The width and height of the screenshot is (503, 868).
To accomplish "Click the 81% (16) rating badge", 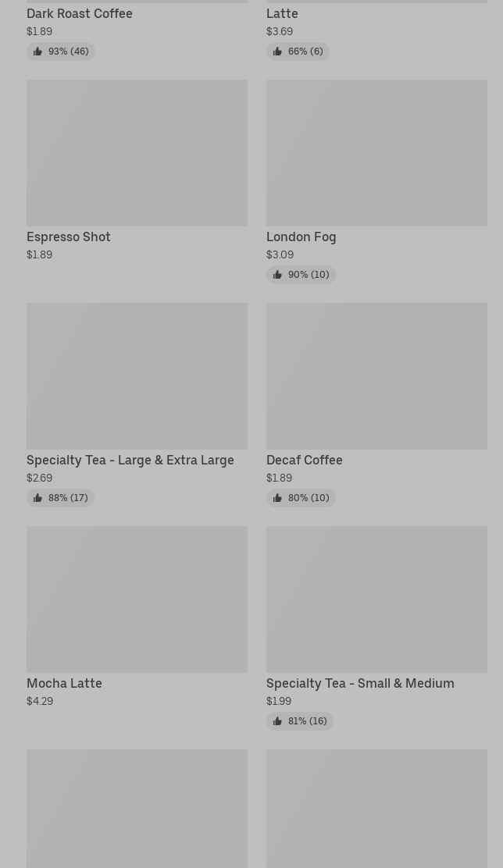I will coord(300,720).
